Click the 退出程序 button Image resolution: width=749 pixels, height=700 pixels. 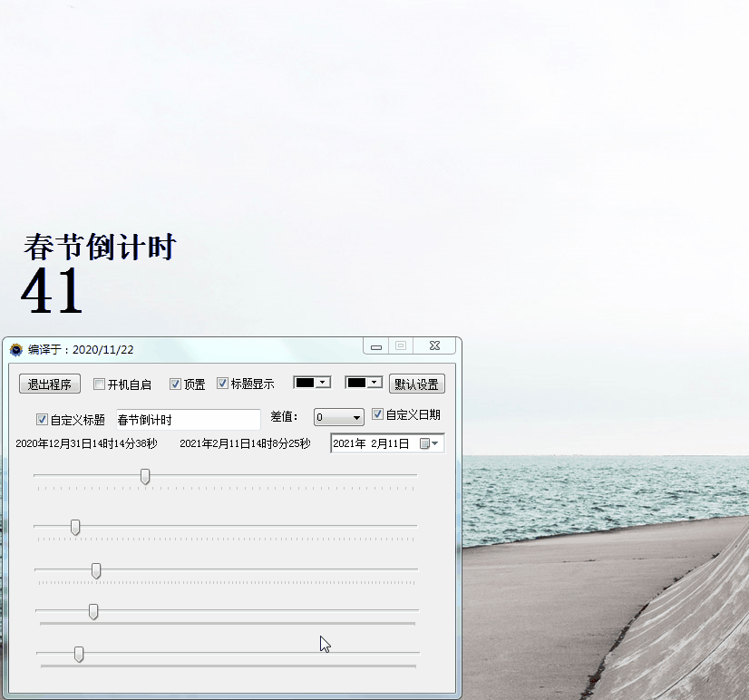tap(50, 384)
